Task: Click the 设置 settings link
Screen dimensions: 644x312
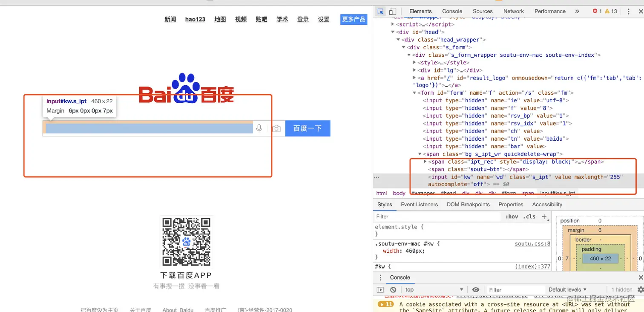Action: (324, 19)
